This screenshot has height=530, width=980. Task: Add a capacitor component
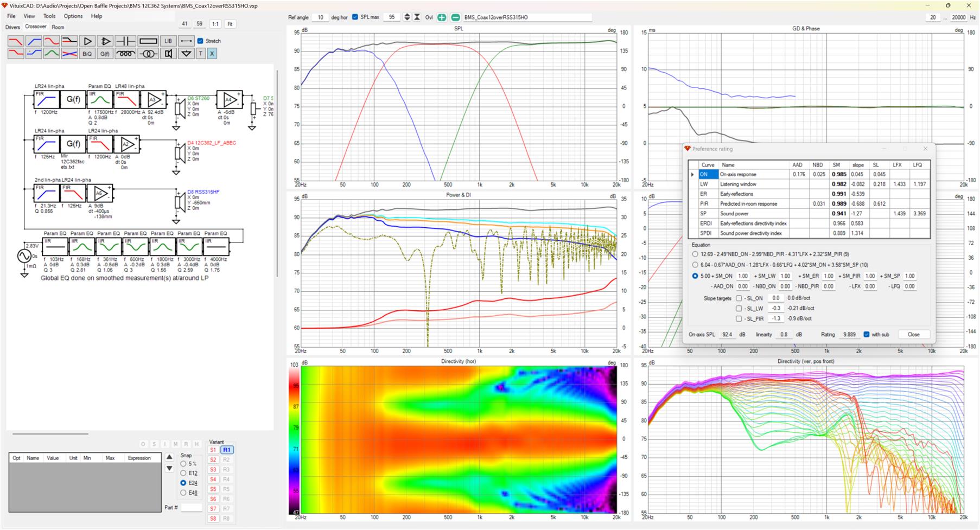pyautogui.click(x=125, y=41)
